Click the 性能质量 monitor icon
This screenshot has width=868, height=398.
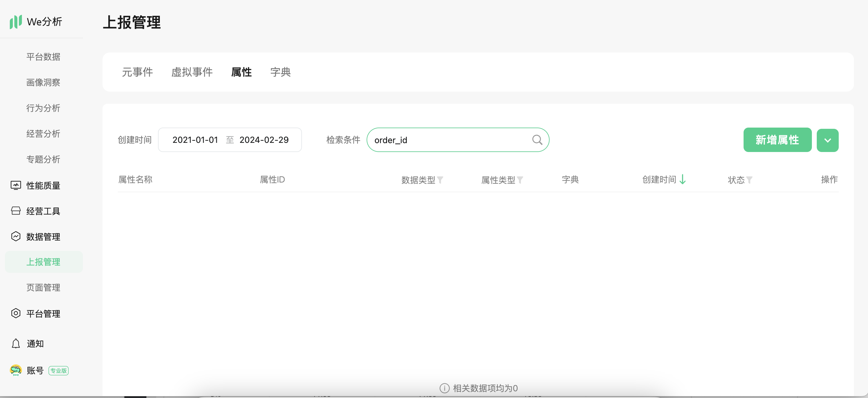point(16,185)
